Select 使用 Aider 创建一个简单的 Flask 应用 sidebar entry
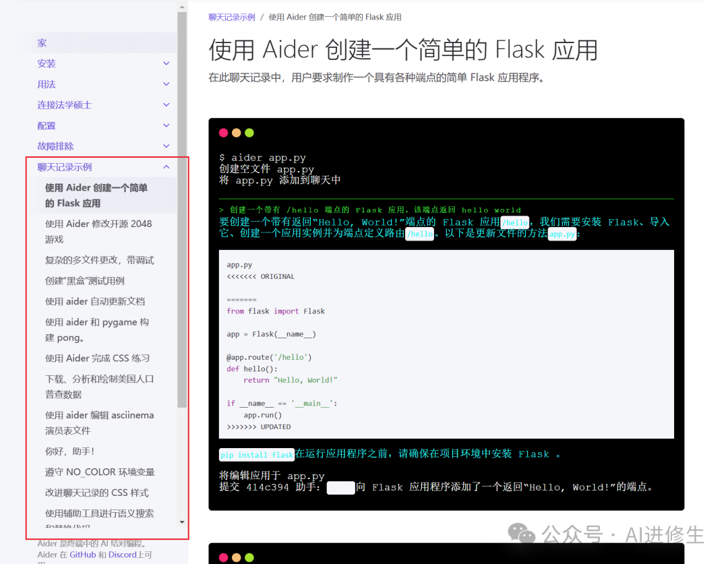728x564 pixels. pos(96,195)
